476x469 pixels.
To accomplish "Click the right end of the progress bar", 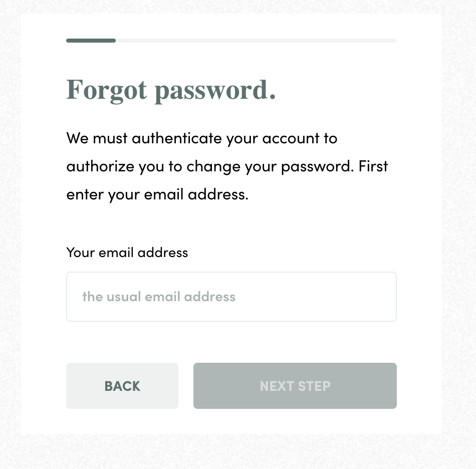I will [x=394, y=41].
